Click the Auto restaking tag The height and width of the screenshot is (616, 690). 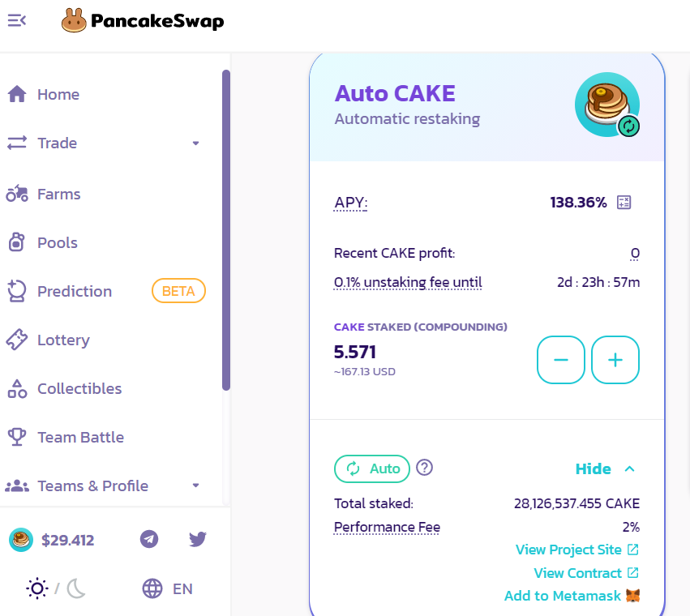372,468
